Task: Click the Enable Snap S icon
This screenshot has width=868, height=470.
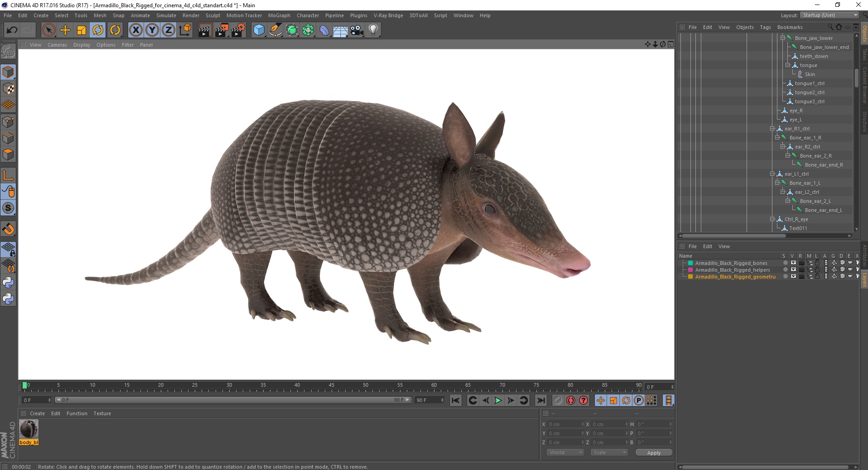Action: pyautogui.click(x=8, y=208)
